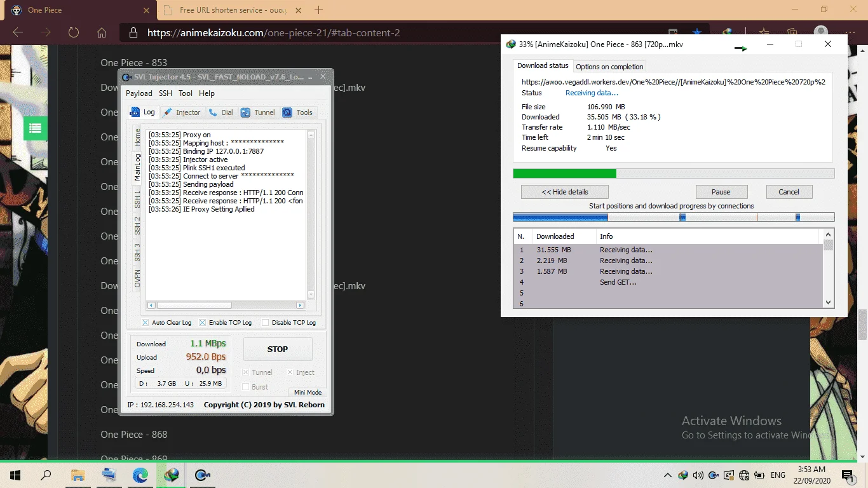This screenshot has width=868, height=488.
Task: Reload the animekaizoku page
Action: click(x=74, y=32)
